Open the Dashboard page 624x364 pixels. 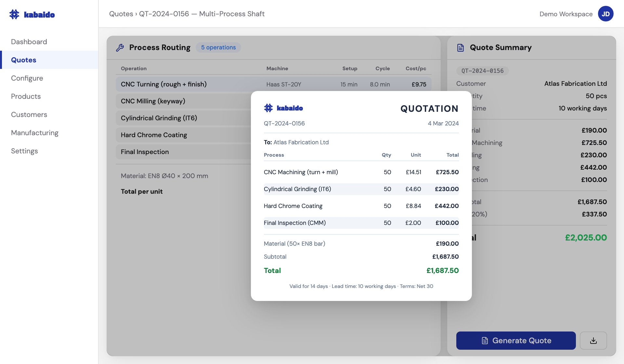click(x=29, y=42)
